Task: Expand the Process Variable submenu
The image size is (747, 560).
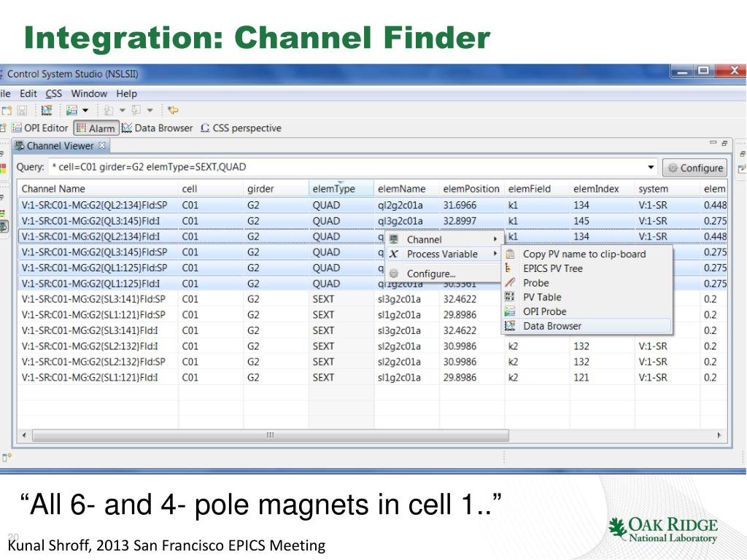Action: (443, 254)
